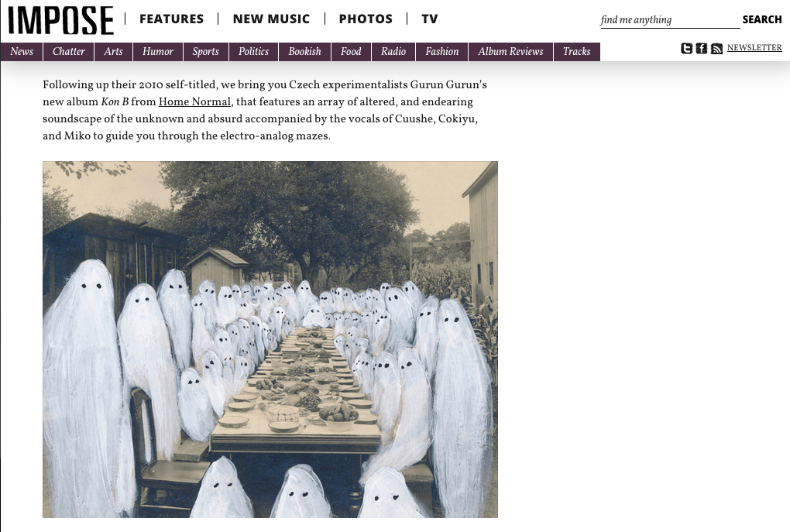Click the IMPOSE site logo
This screenshot has width=790, height=532.
(60, 21)
